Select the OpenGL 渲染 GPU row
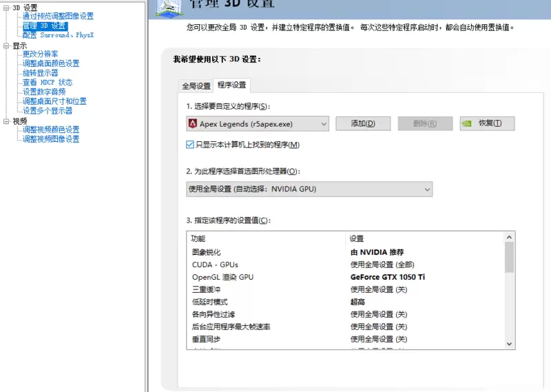The image size is (551, 392). pyautogui.click(x=346, y=277)
